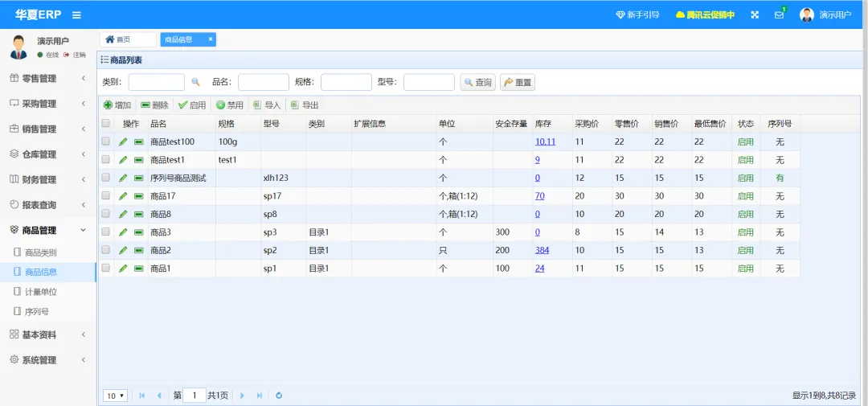The height and width of the screenshot is (406, 868).
Task: Check the 序列号商品测试 row checkbox
Action: [x=106, y=178]
